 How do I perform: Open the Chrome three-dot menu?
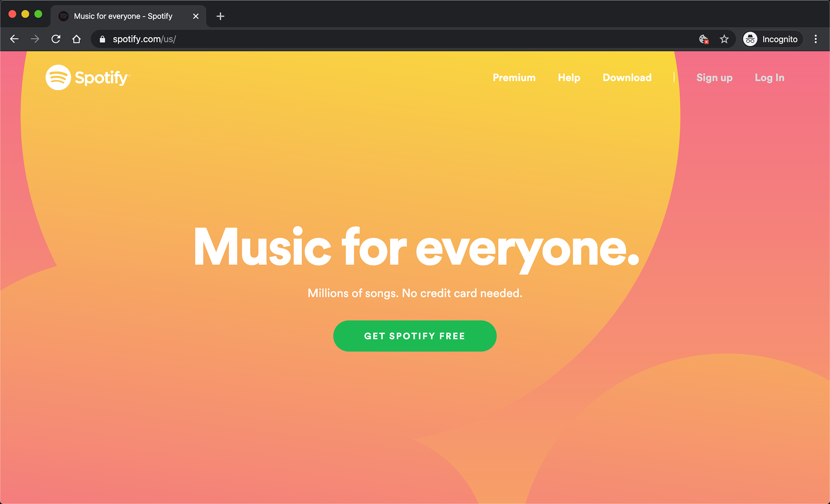tap(816, 39)
